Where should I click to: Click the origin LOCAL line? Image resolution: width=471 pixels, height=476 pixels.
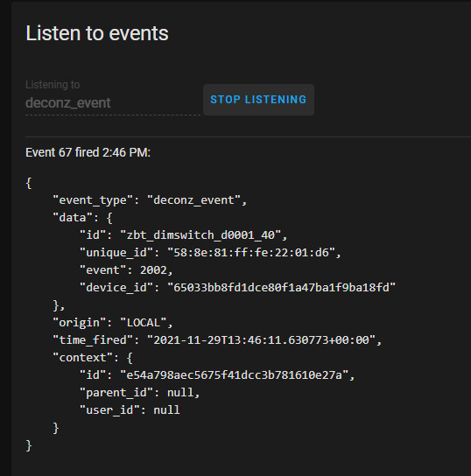113,323
